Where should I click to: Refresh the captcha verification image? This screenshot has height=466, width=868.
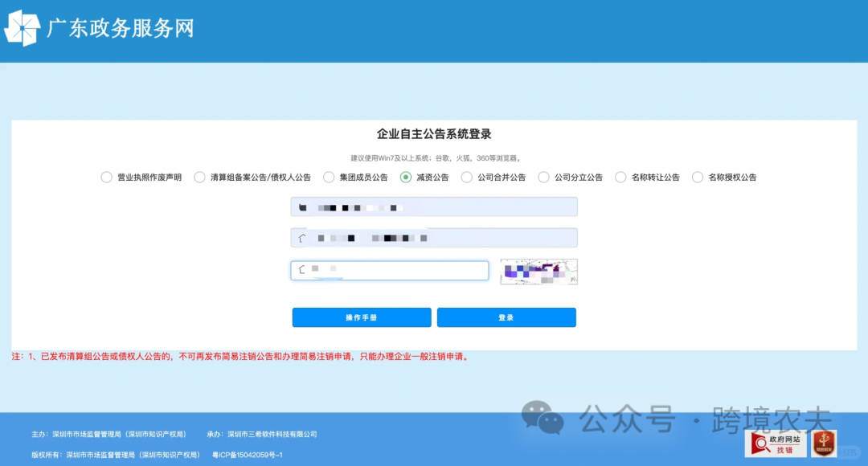click(x=538, y=272)
